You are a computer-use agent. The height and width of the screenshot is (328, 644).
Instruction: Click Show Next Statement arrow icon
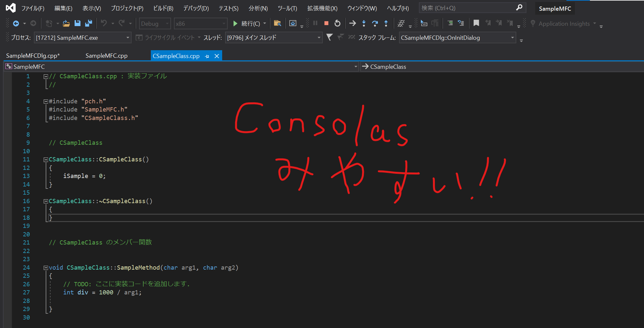[x=352, y=23]
